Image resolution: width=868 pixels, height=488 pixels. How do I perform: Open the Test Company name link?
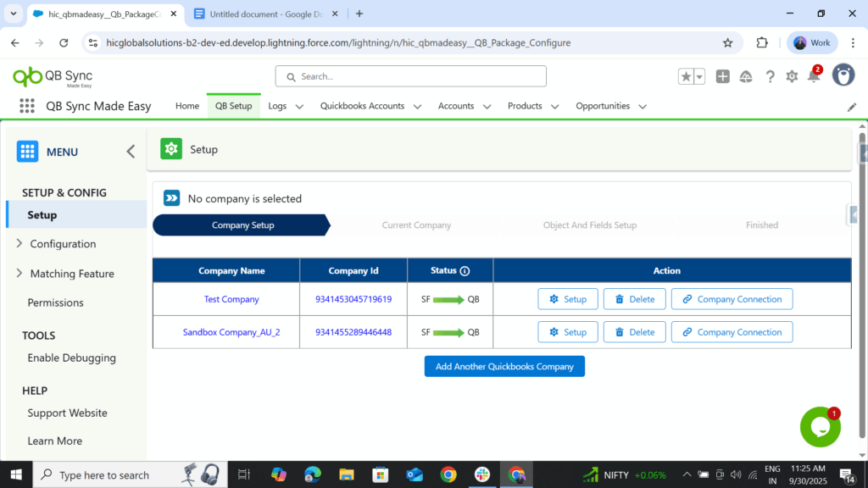click(x=231, y=299)
